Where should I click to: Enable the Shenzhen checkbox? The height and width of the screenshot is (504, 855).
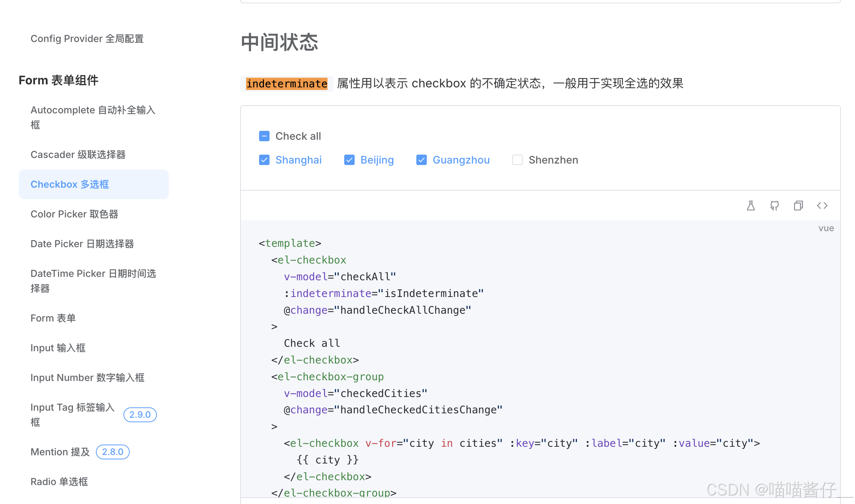click(517, 160)
